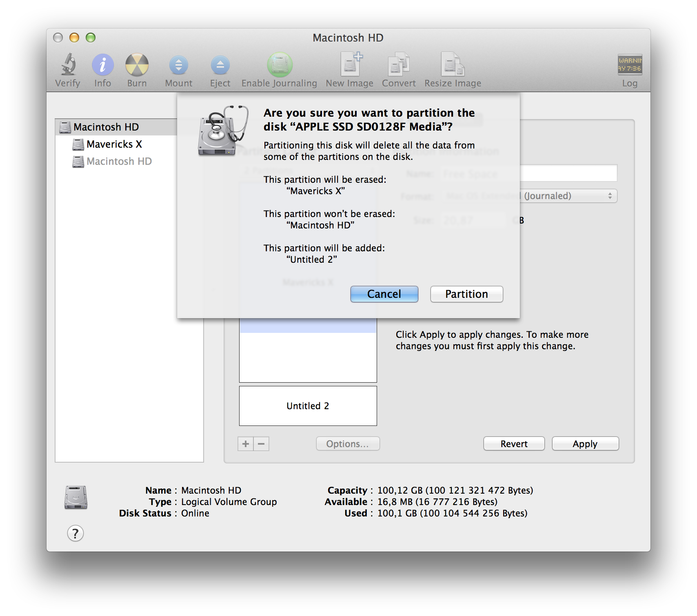Viewport: 697px width, 616px height.
Task: Cancel the partition confirmation dialog
Action: pos(384,294)
